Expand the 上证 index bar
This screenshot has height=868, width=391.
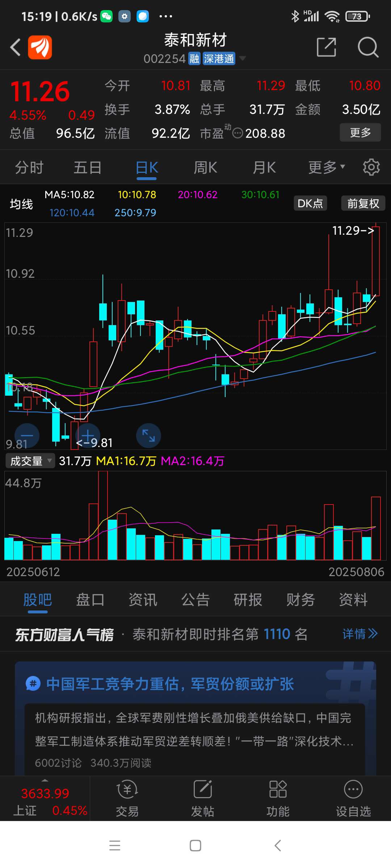pyautogui.click(x=45, y=799)
